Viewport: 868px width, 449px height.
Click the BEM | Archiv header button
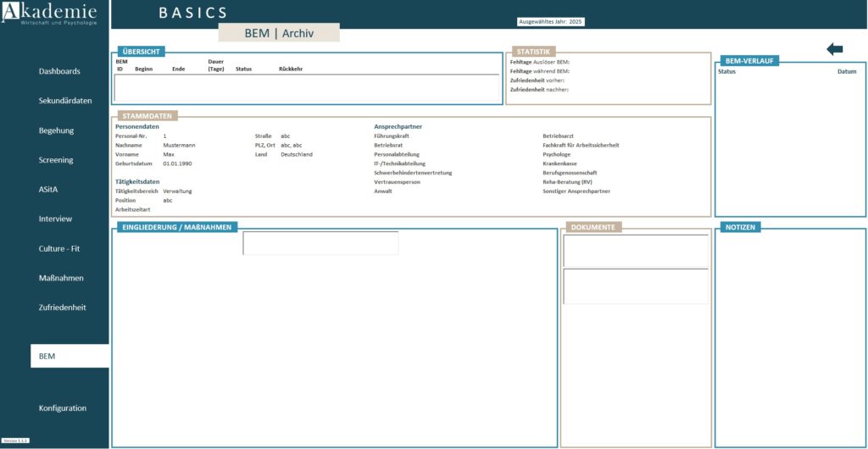[x=279, y=33]
